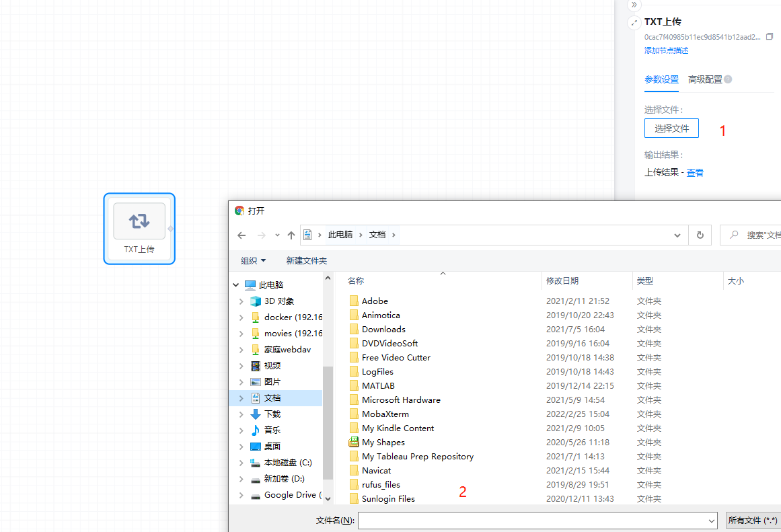Collapse the 此电脑 tree node
Screen dimensions: 781x532
pos(236,285)
